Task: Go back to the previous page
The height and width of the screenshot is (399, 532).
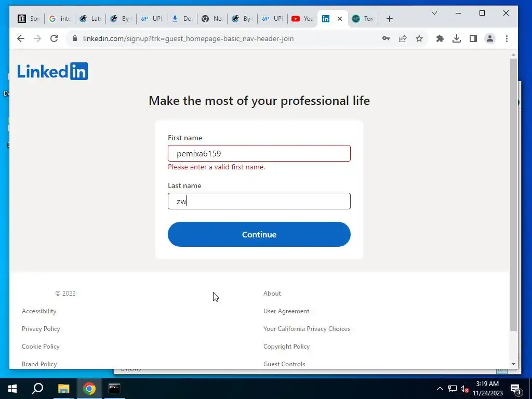Action: 21,38
